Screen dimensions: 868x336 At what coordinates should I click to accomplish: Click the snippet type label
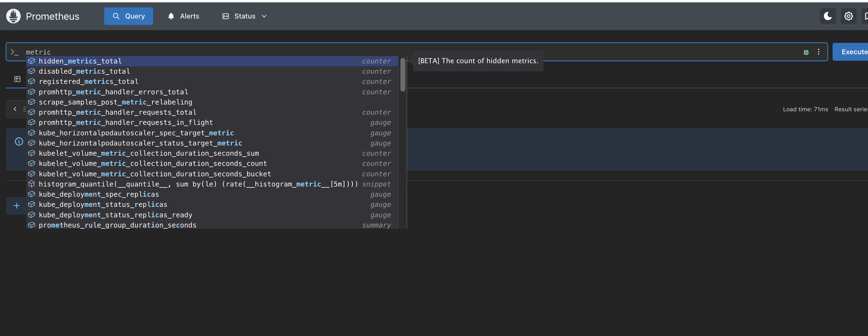coord(376,184)
